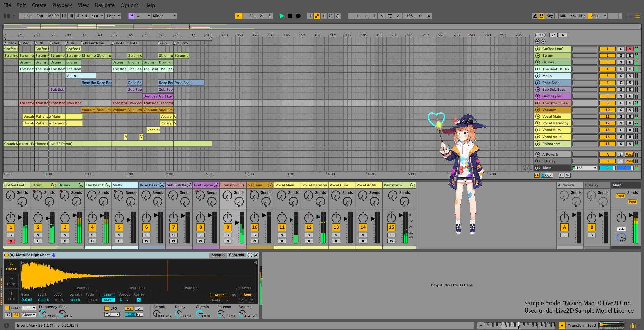Click the Link button
This screenshot has height=330, width=644.
pos(27,16)
